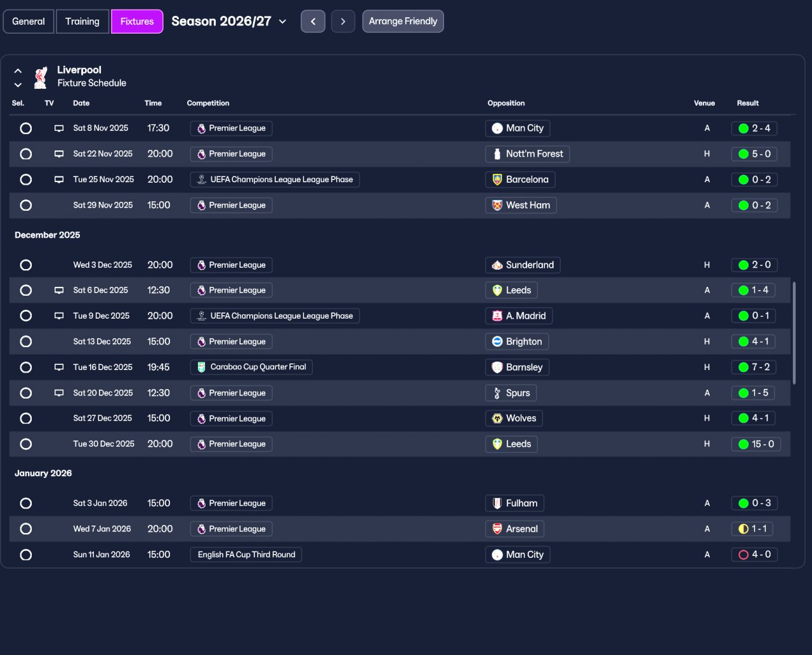Sort fixtures by the Competition column header

point(208,103)
